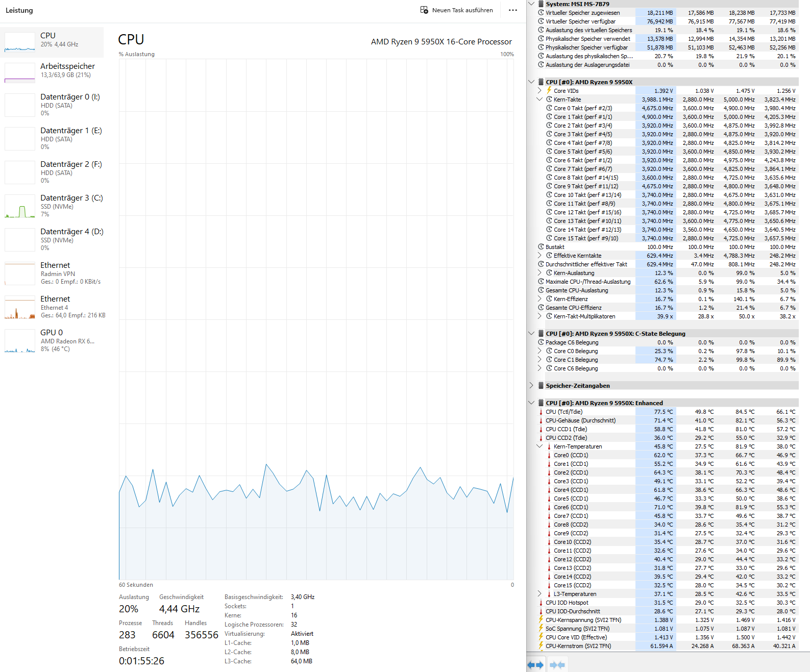810x672 pixels.
Task: Click the clock icon beside Core 0 Takt
Action: [549, 108]
